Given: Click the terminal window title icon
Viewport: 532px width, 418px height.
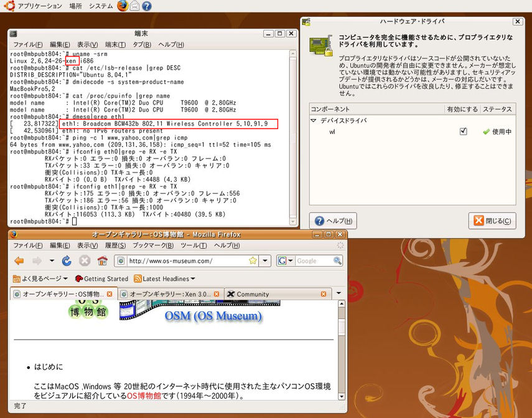Looking at the screenshot, I should click(13, 34).
